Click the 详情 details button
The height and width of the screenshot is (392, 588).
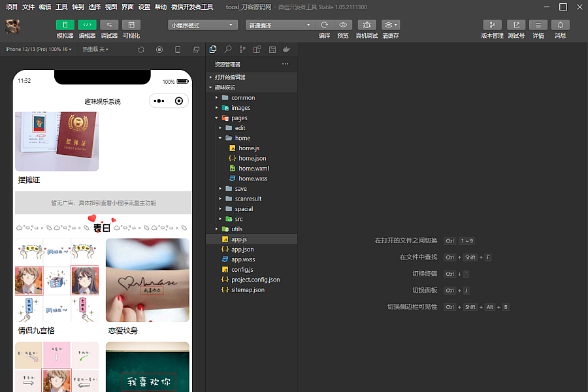pos(538,25)
